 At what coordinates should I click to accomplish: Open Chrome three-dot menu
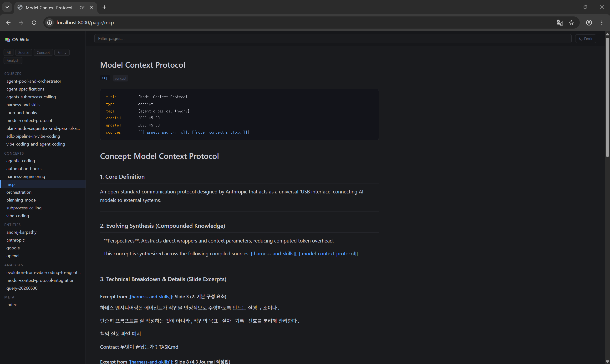tap(602, 23)
